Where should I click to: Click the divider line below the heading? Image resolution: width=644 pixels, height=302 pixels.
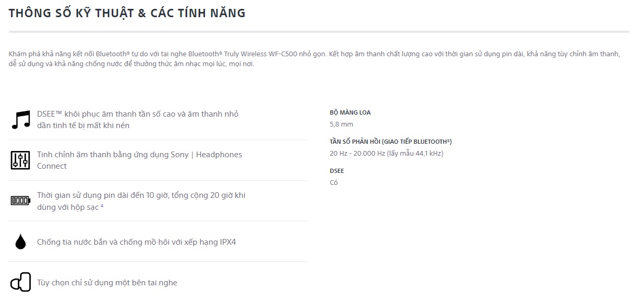point(319,32)
